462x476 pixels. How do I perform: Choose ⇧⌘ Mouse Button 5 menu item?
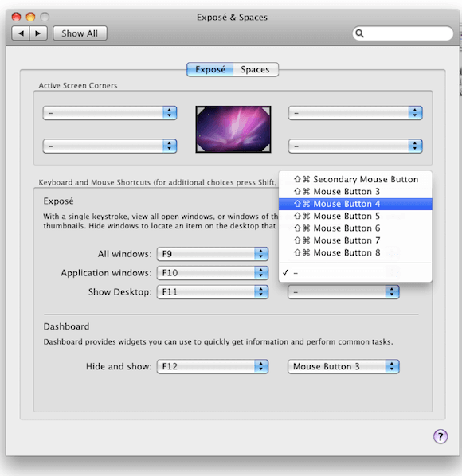pos(355,217)
